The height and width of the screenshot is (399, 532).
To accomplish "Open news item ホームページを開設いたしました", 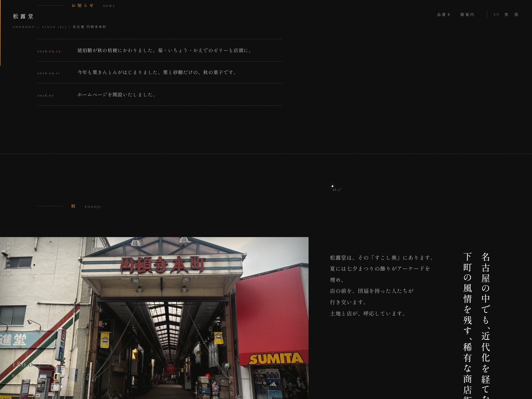I will tap(117, 95).
